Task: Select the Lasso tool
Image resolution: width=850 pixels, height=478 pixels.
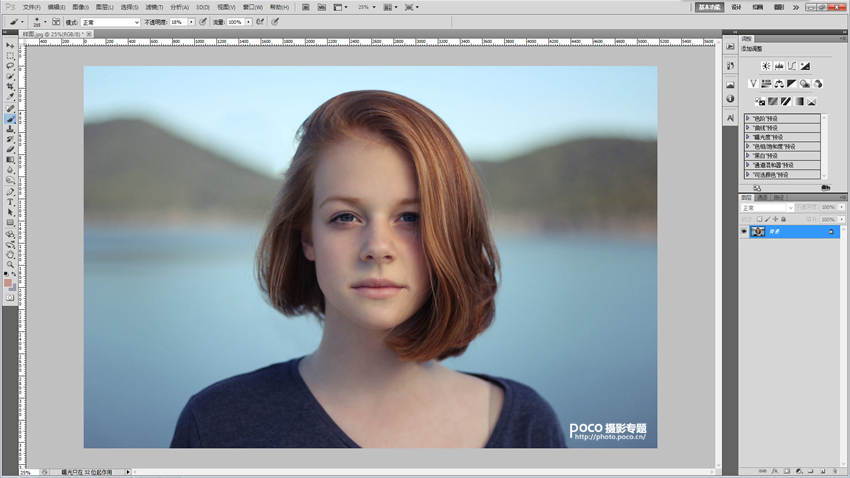Action: point(10,66)
